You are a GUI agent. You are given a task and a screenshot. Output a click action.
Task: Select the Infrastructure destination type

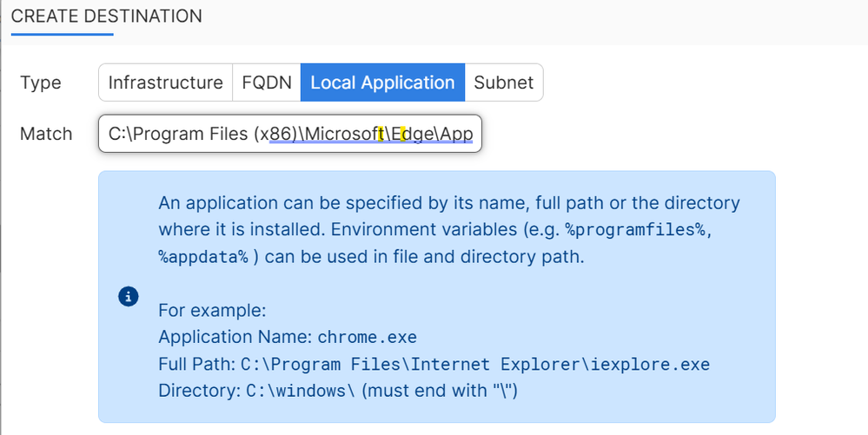[165, 82]
